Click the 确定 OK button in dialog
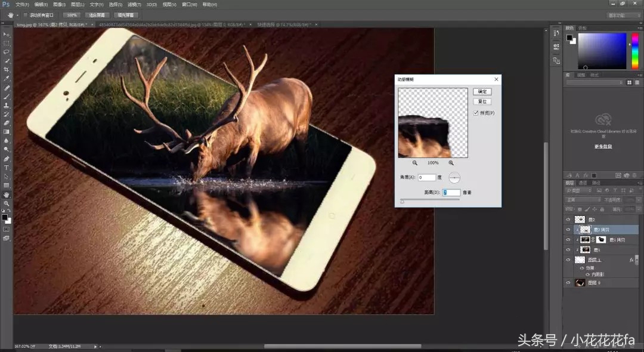Screen dimensions: 644x352 tap(482, 91)
